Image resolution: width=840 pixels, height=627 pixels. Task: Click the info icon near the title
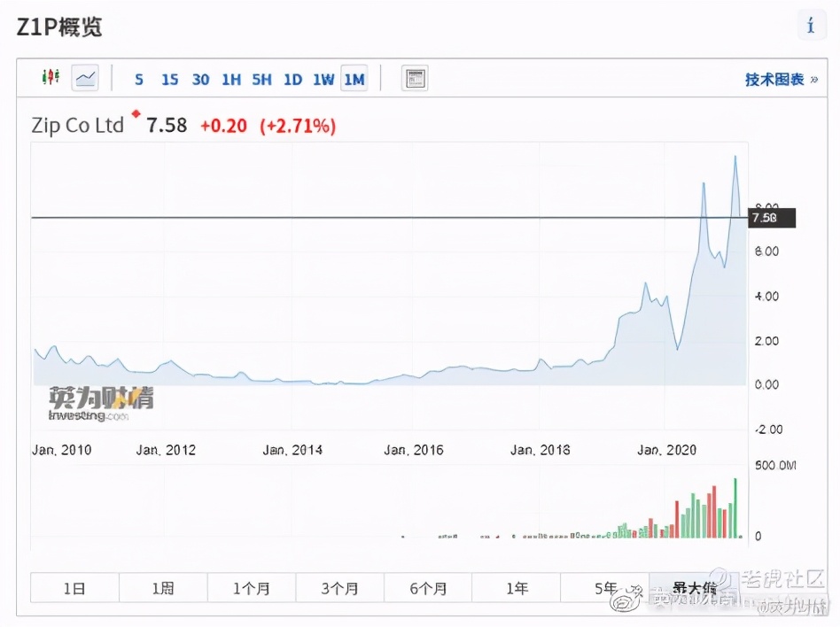click(x=811, y=25)
